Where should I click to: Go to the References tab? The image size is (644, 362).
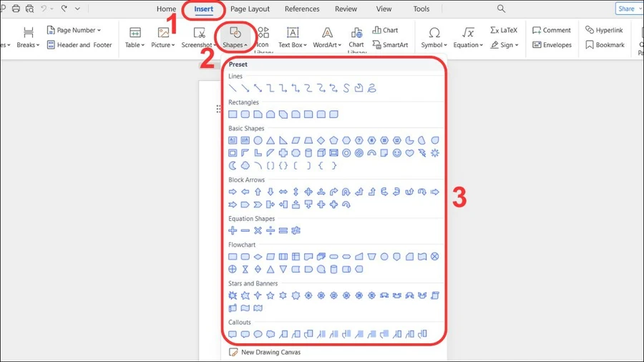click(x=302, y=9)
